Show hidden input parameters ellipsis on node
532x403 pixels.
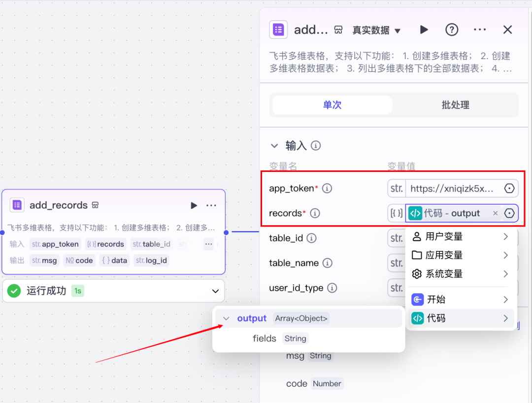(209, 244)
